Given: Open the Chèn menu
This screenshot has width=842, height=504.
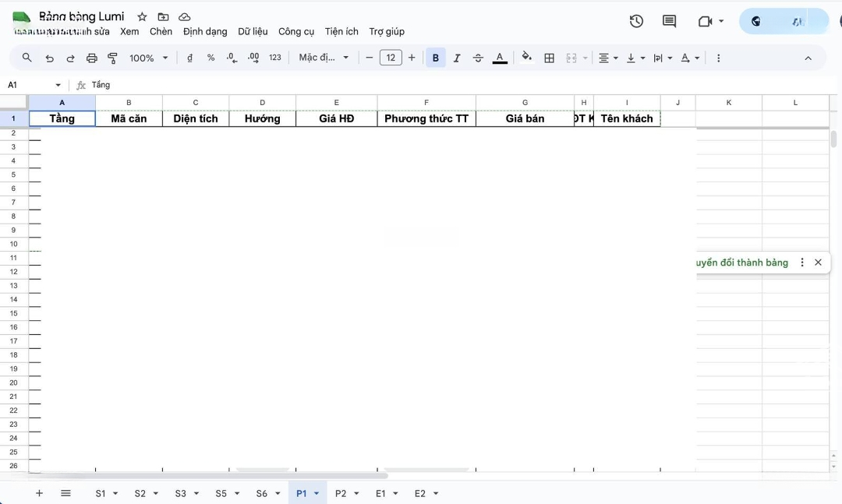Looking at the screenshot, I should [161, 31].
